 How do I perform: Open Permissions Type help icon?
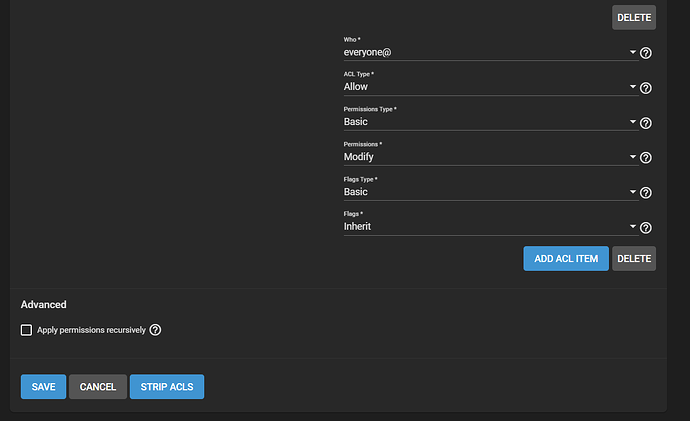646,123
